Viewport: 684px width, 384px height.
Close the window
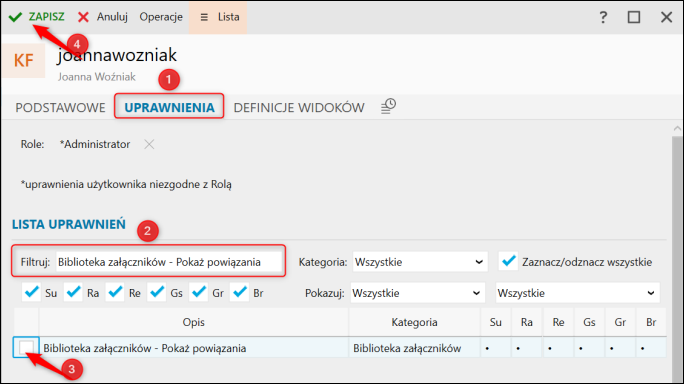point(666,17)
